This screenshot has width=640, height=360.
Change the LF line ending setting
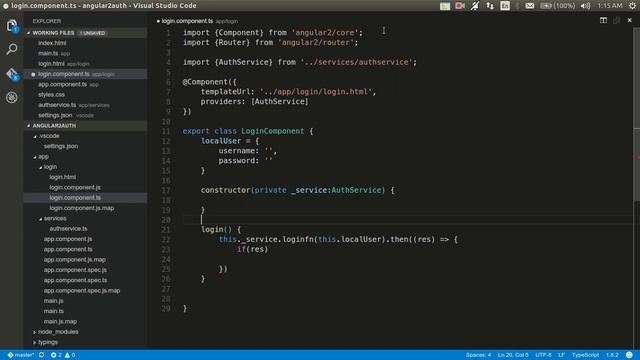click(561, 355)
